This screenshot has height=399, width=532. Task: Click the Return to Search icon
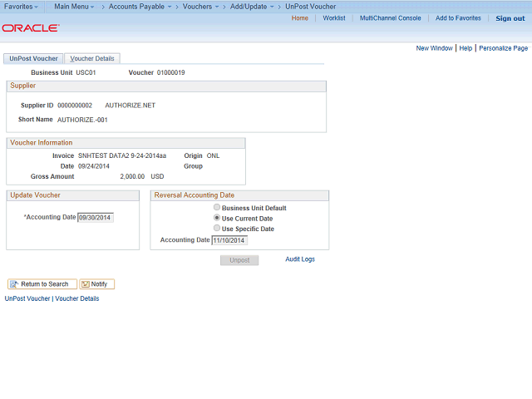(x=14, y=284)
